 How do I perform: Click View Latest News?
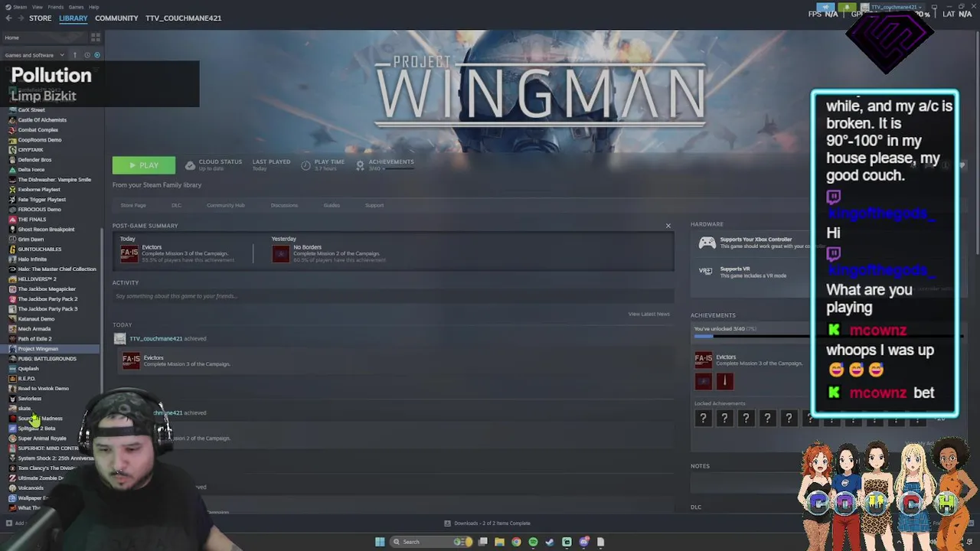click(648, 314)
